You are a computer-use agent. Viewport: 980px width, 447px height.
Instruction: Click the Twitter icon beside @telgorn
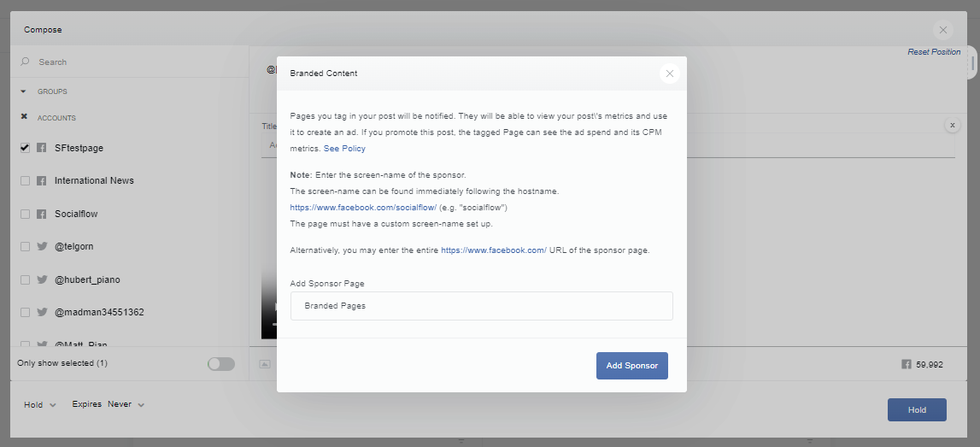point(42,246)
